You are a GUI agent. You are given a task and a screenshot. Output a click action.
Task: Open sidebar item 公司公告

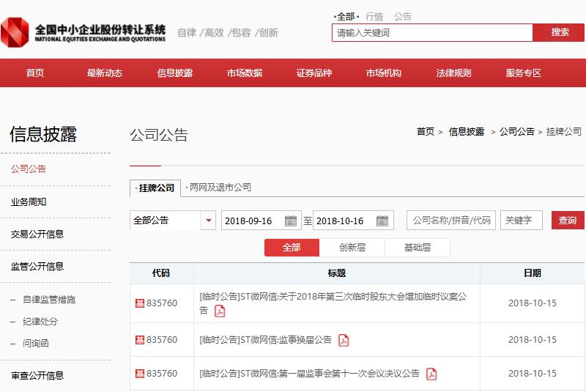29,169
